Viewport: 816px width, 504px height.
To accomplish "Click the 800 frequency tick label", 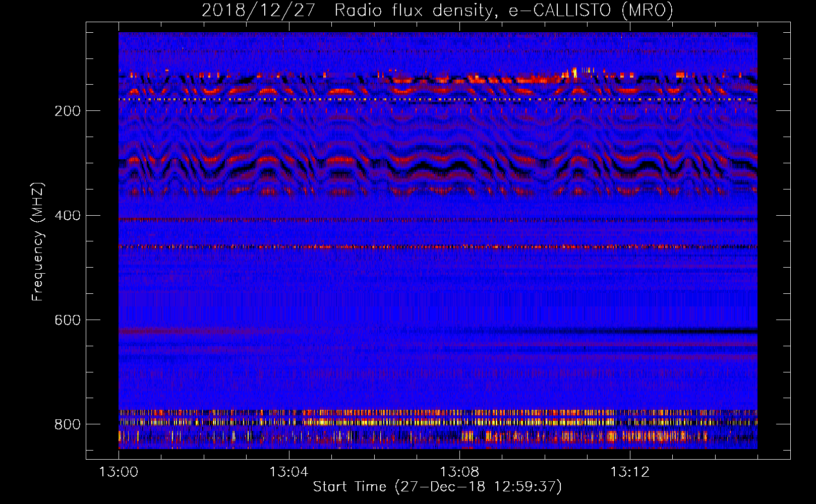I will [x=67, y=424].
